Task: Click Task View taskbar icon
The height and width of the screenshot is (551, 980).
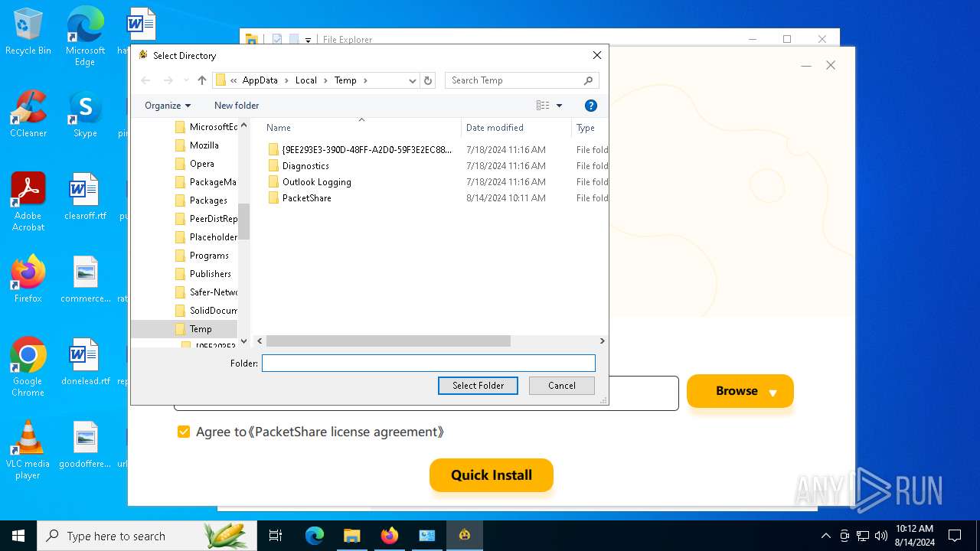Action: pos(276,536)
